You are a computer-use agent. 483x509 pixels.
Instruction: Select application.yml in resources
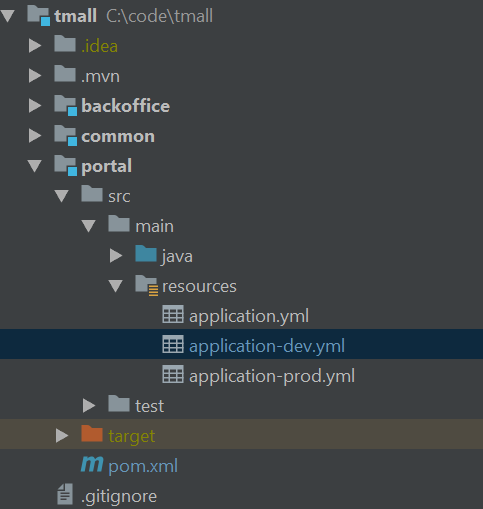pyautogui.click(x=249, y=316)
